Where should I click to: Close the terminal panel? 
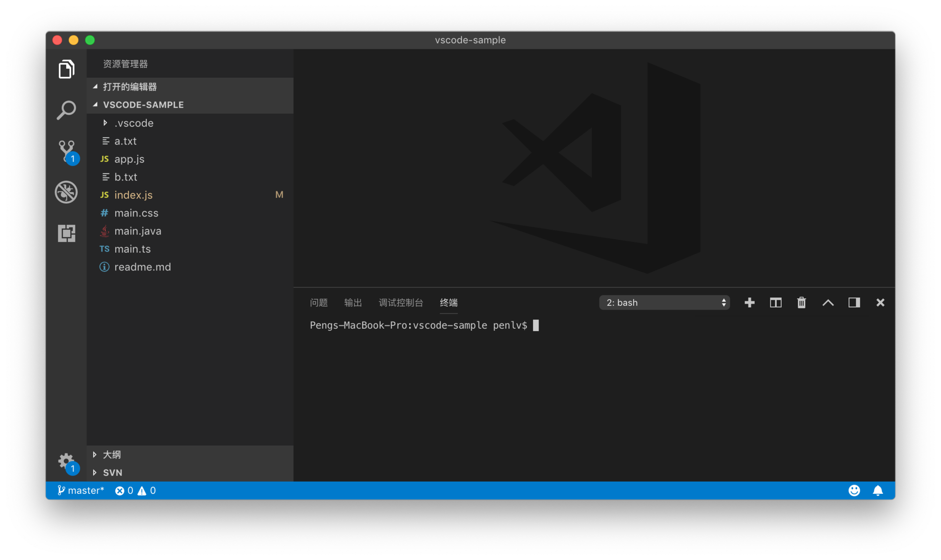click(880, 303)
